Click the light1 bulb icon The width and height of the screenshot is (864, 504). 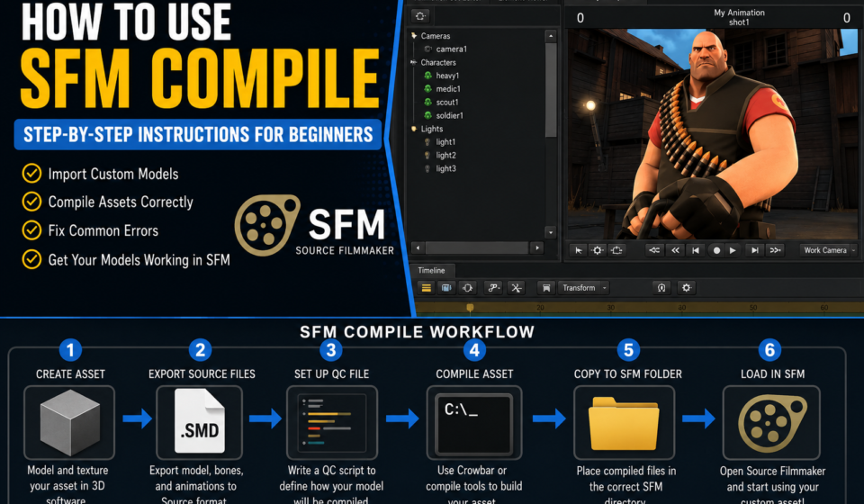pyautogui.click(x=427, y=142)
